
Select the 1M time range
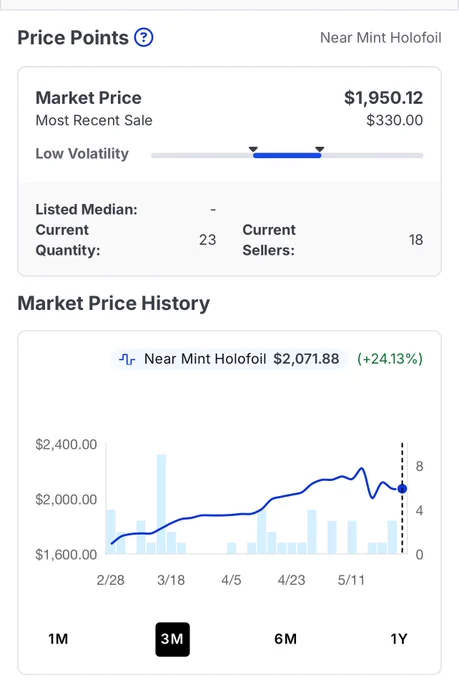(58, 639)
